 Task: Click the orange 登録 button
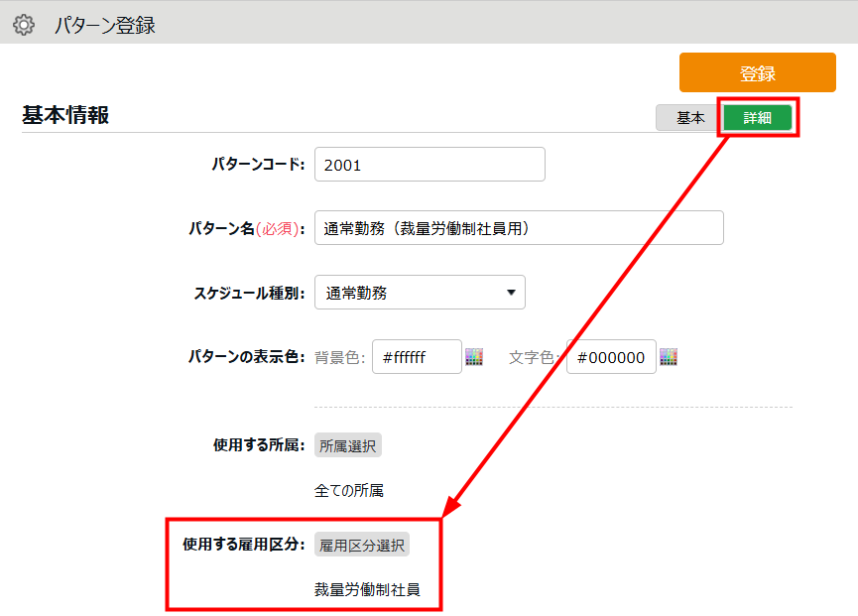757,72
